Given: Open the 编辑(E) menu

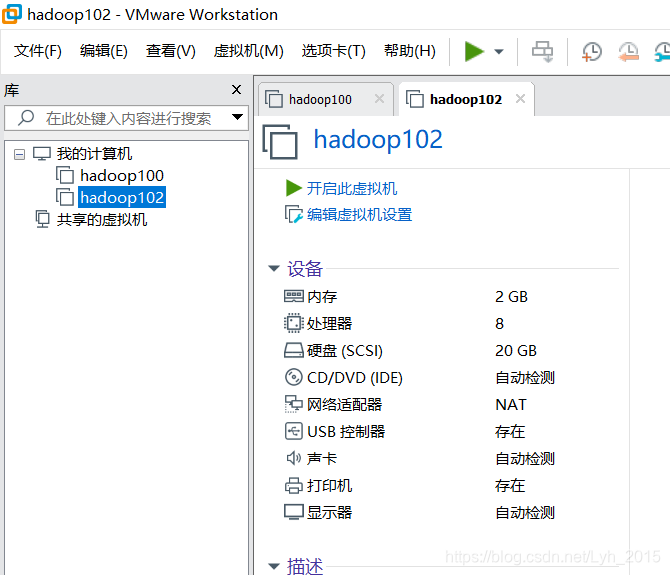Looking at the screenshot, I should pyautogui.click(x=104, y=51).
